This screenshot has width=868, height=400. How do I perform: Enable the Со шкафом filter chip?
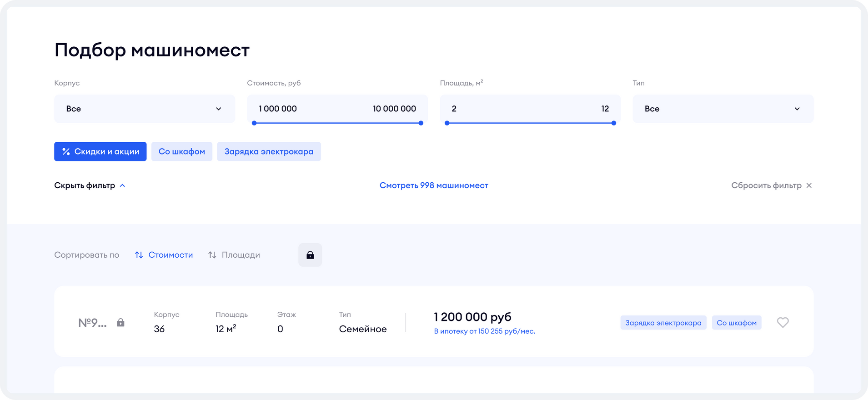[182, 151]
